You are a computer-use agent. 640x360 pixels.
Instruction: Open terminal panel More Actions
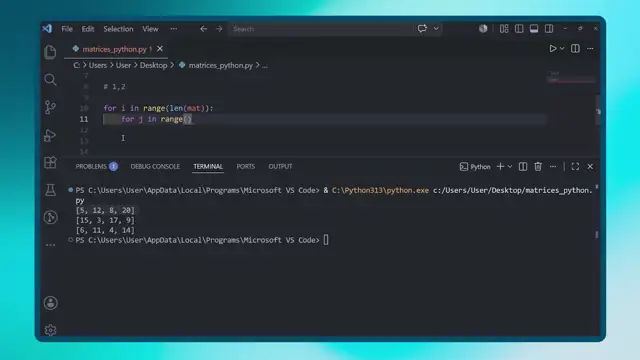click(553, 167)
